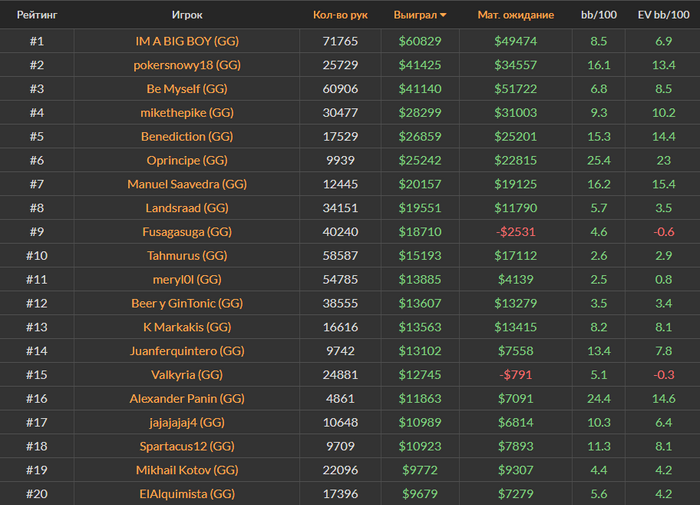
Task: Open Fusagasuga (GG) player page
Action: click(187, 232)
